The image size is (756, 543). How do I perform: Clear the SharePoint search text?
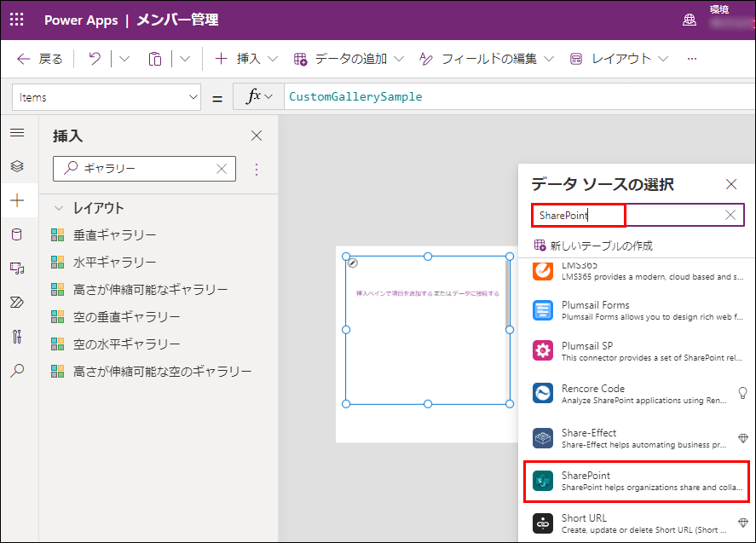730,215
